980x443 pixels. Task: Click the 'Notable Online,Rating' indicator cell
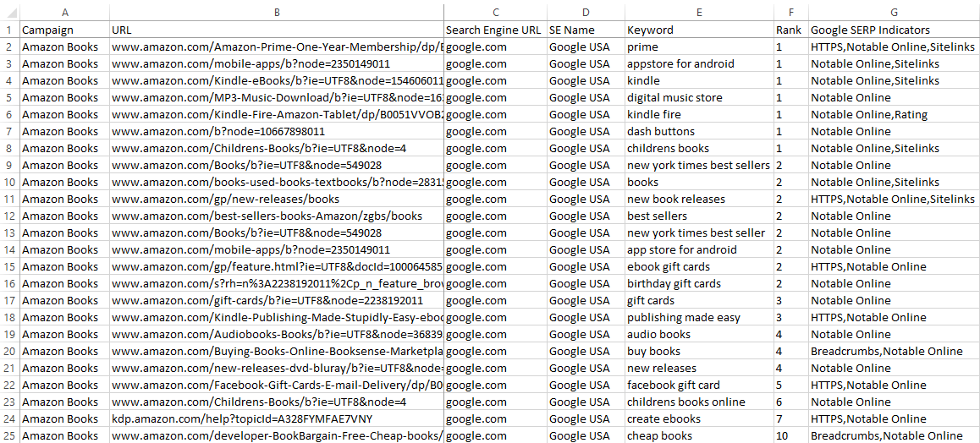tap(894, 114)
